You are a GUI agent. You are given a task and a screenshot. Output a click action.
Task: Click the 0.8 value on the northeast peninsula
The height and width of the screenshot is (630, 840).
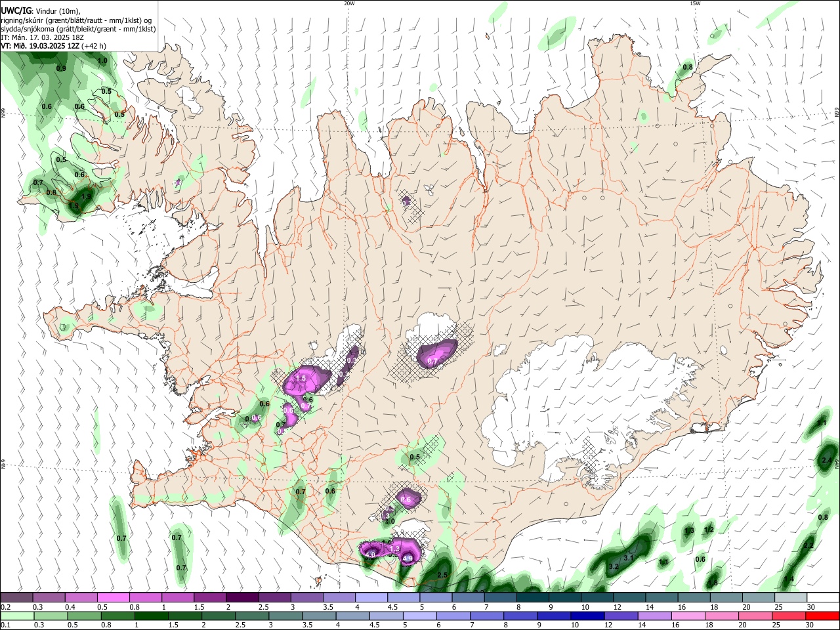pos(688,67)
